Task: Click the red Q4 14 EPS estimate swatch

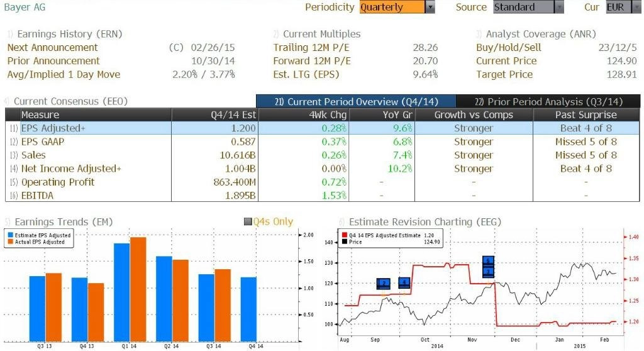Action: coord(345,235)
